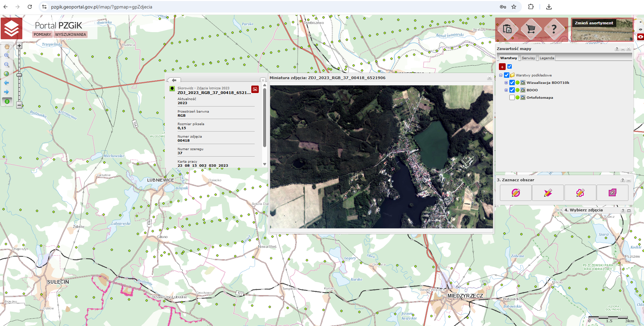Click the red add layer plus button
Image resolution: width=644 pixels, height=326 pixels.
[502, 67]
